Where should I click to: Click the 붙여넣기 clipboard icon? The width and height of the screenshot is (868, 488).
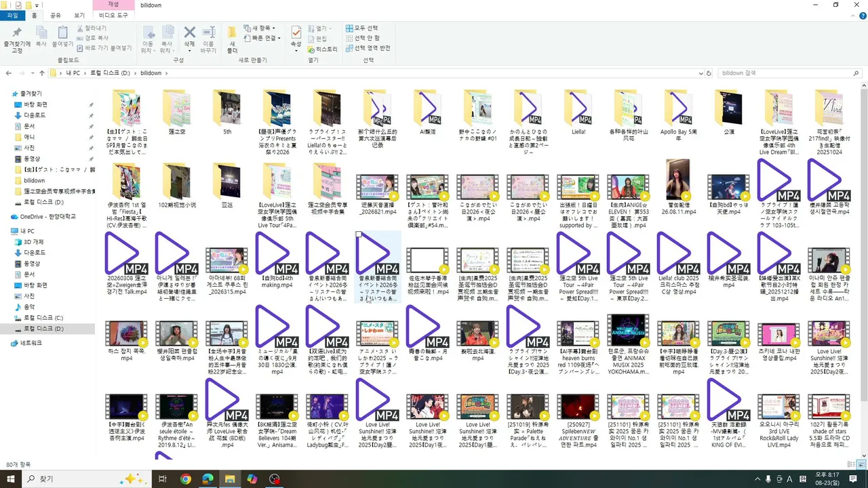click(x=62, y=33)
